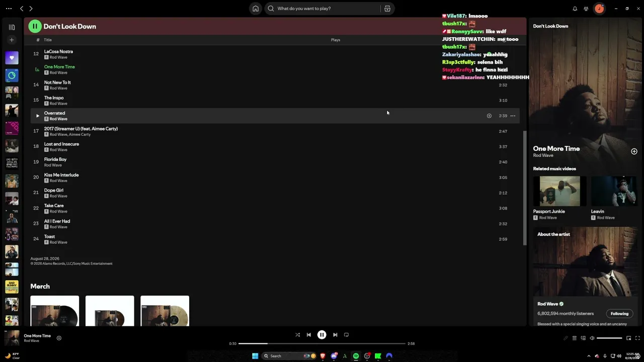Seek within the song progress bar

pyautogui.click(x=322, y=343)
